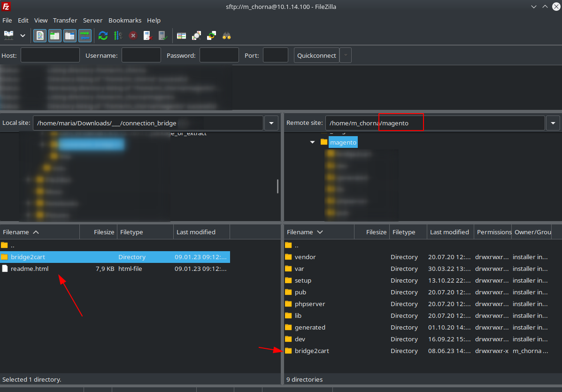562x392 pixels.
Task: Focus the Host input field
Action: pyautogui.click(x=50, y=55)
